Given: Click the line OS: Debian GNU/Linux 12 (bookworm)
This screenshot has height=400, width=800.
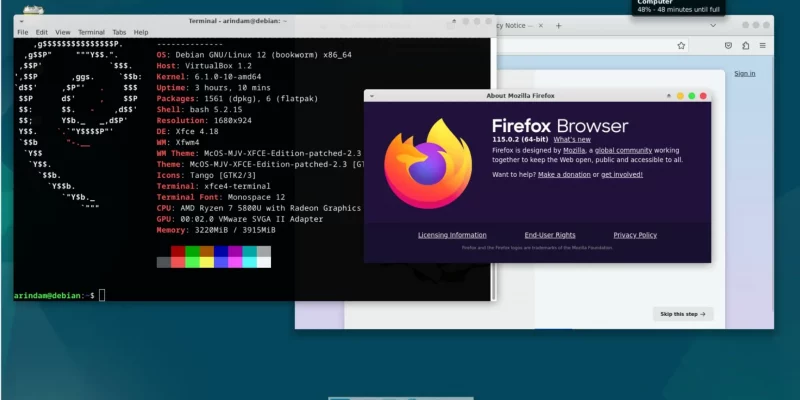Looking at the screenshot, I should (254, 55).
